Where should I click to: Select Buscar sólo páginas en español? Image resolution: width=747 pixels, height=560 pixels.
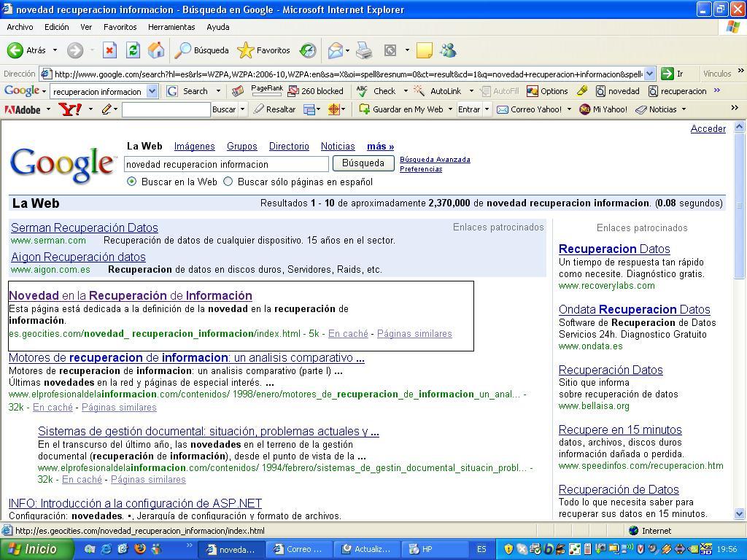[228, 182]
